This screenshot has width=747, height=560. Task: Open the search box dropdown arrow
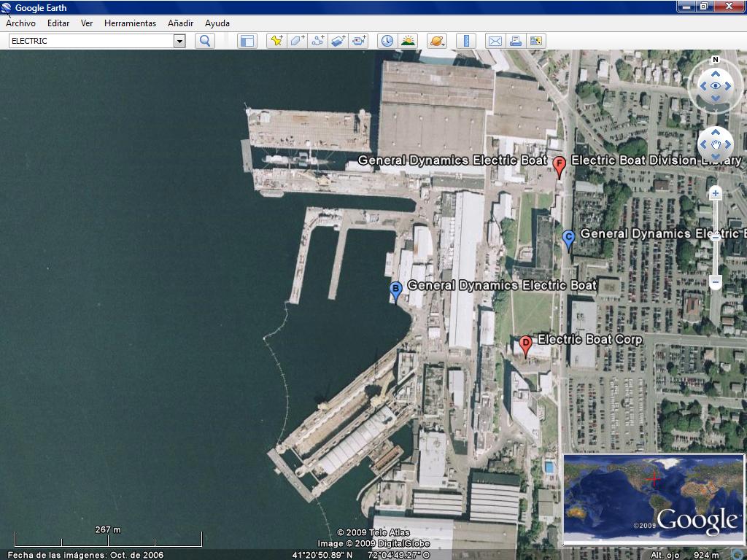pyautogui.click(x=179, y=41)
